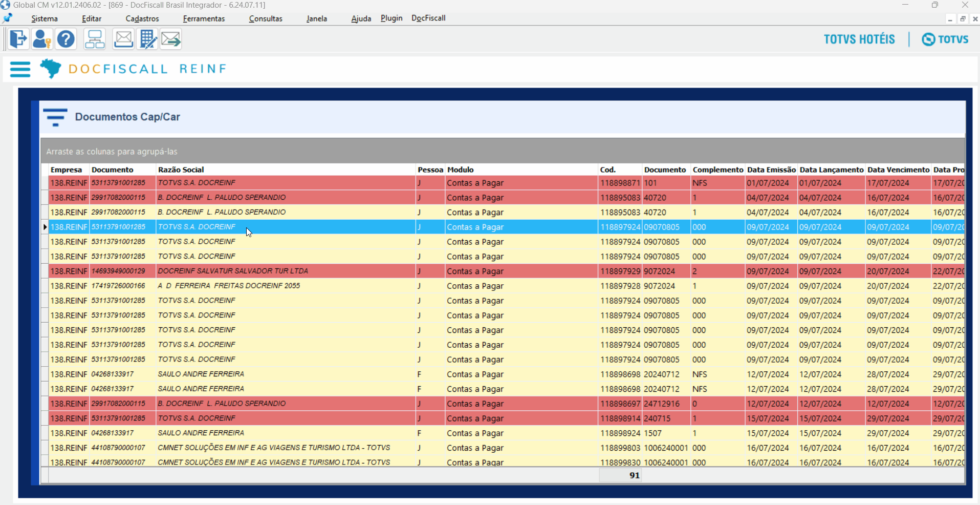Open the user with key icon

pyautogui.click(x=41, y=39)
